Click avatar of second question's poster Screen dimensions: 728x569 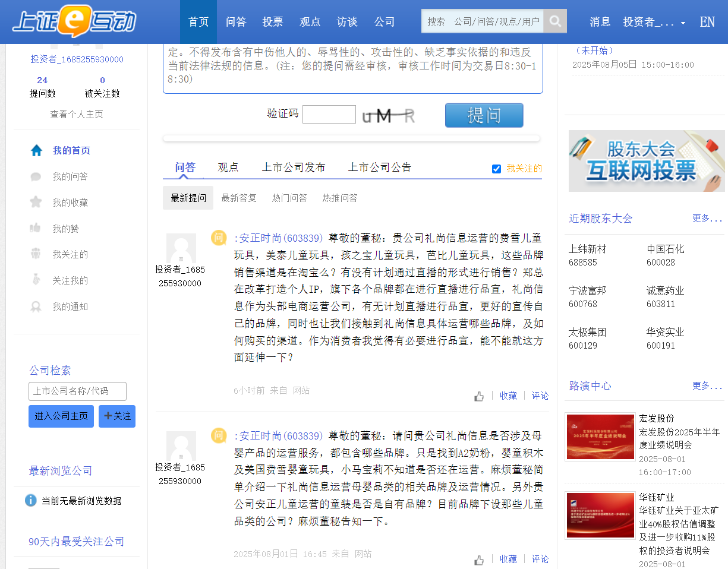coord(181,446)
